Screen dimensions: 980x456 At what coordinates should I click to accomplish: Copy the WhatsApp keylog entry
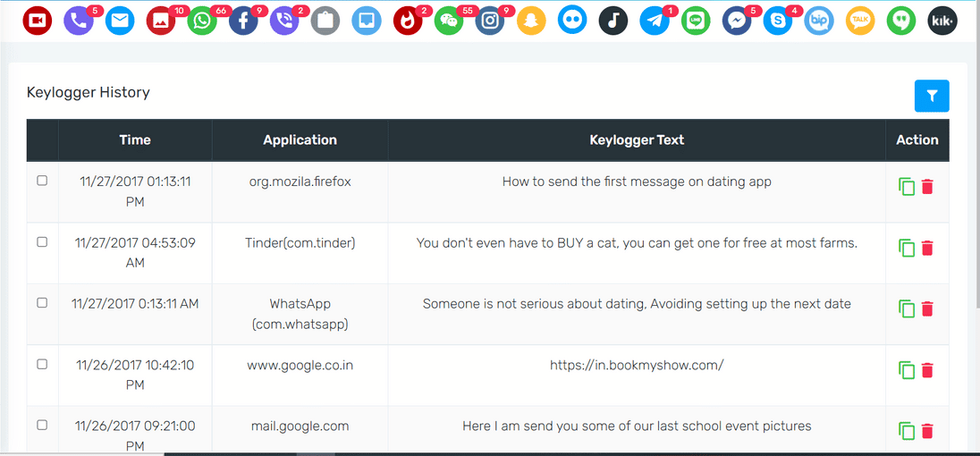tap(907, 308)
